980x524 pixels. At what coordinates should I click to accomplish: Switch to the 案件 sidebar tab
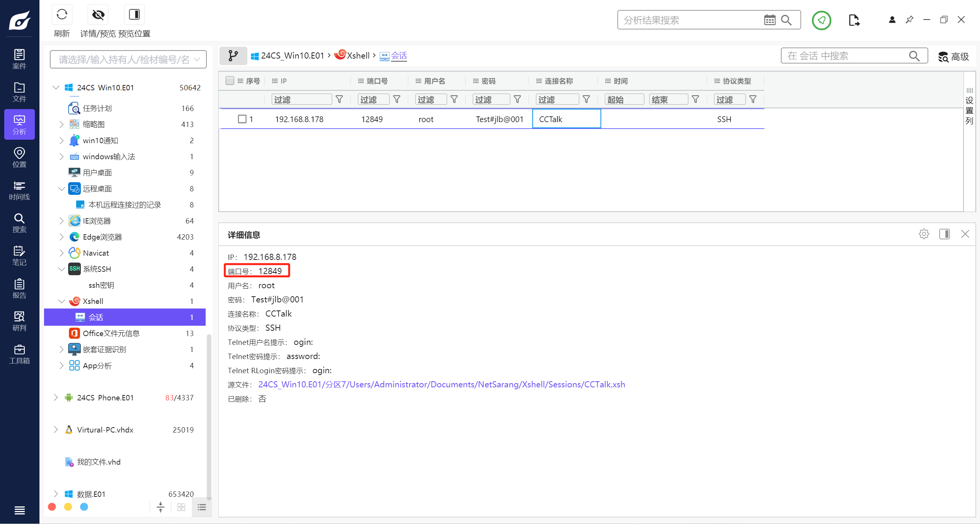click(x=19, y=59)
